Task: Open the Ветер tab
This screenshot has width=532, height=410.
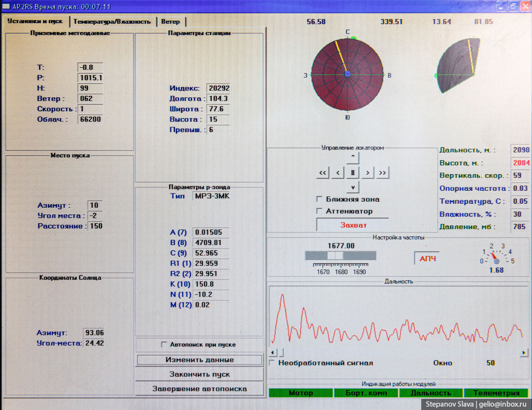Action: click(x=171, y=22)
